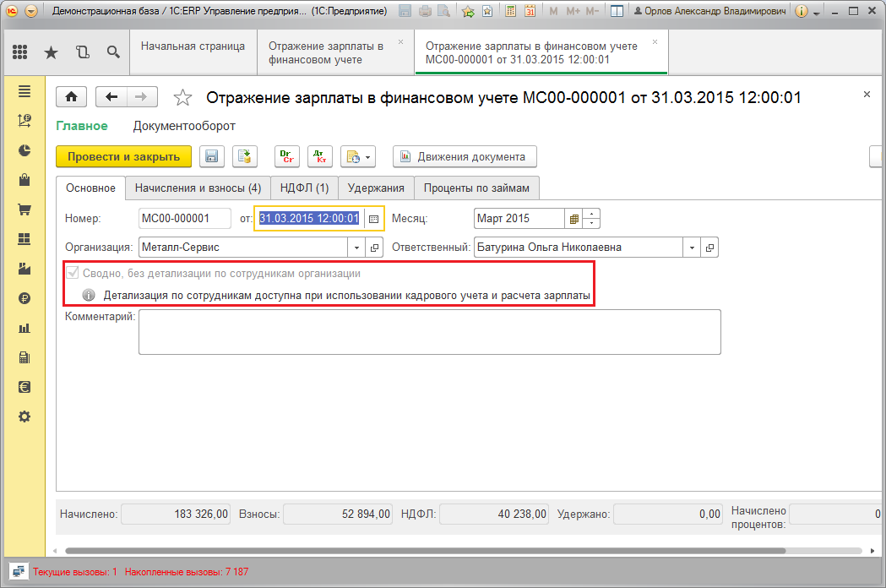The image size is (886, 588).
Task: Expand the Ответственный dropdown arrow
Action: pos(692,248)
